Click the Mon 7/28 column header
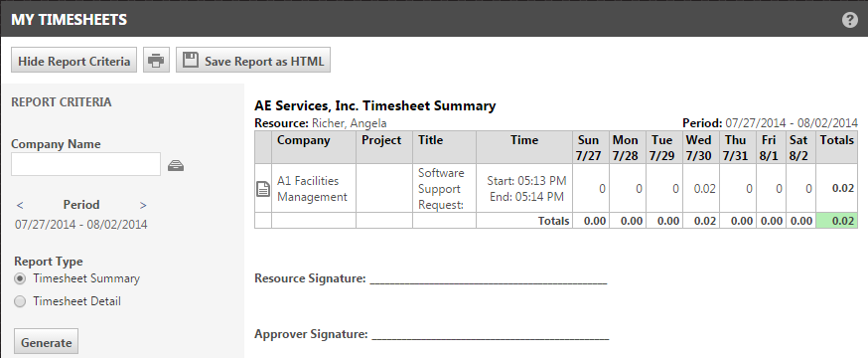Image resolution: width=868 pixels, height=358 pixels. click(x=628, y=147)
